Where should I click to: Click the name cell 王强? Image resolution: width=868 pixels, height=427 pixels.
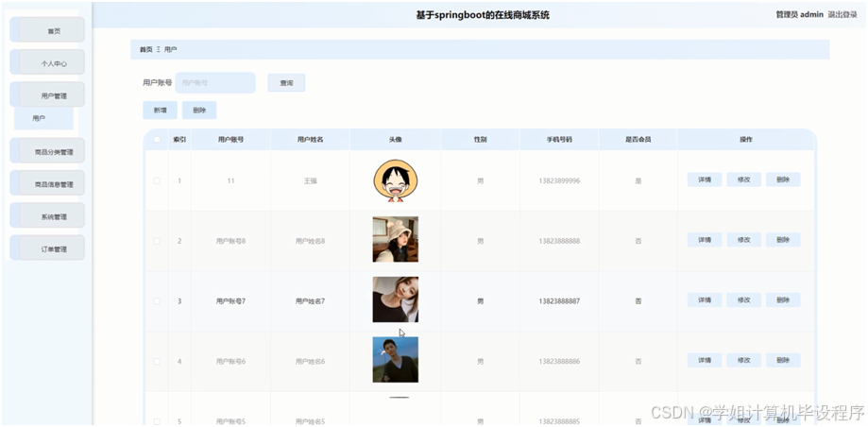point(310,180)
